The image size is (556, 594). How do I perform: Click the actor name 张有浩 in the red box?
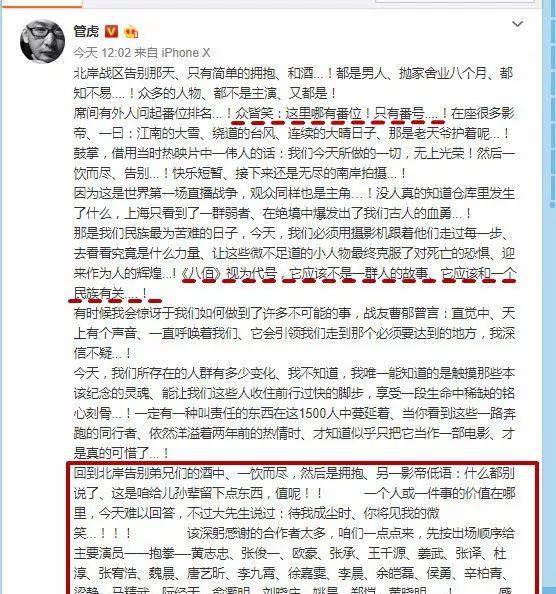[x=117, y=573]
